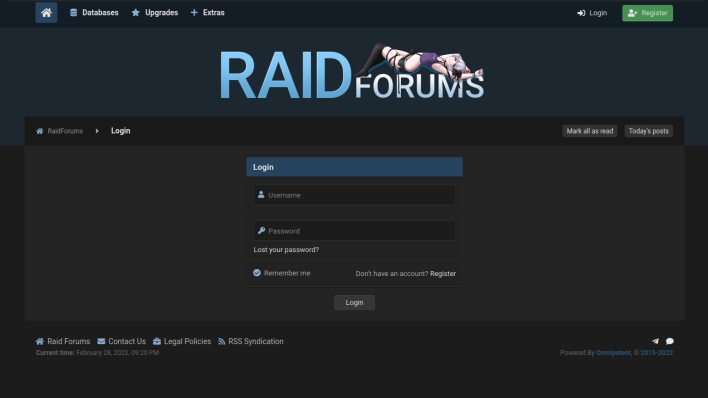Click the plus icon beside Extras
This screenshot has height=398, width=708.
194,13
